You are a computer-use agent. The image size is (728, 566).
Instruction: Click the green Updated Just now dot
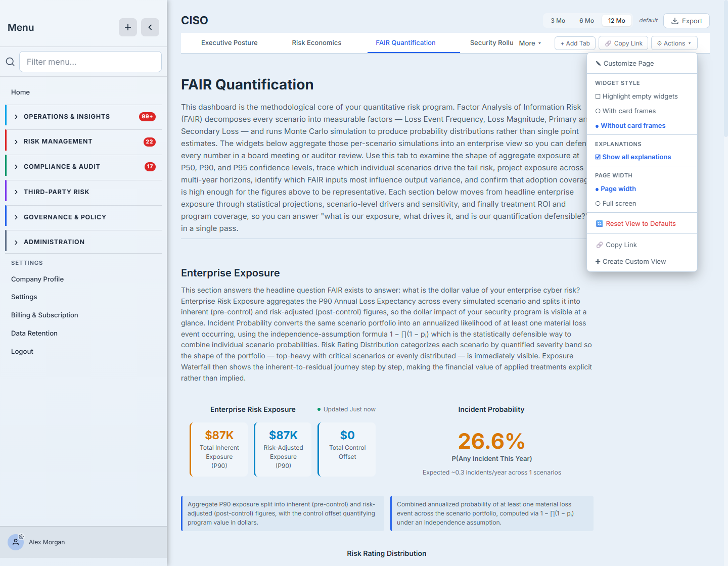pos(319,409)
